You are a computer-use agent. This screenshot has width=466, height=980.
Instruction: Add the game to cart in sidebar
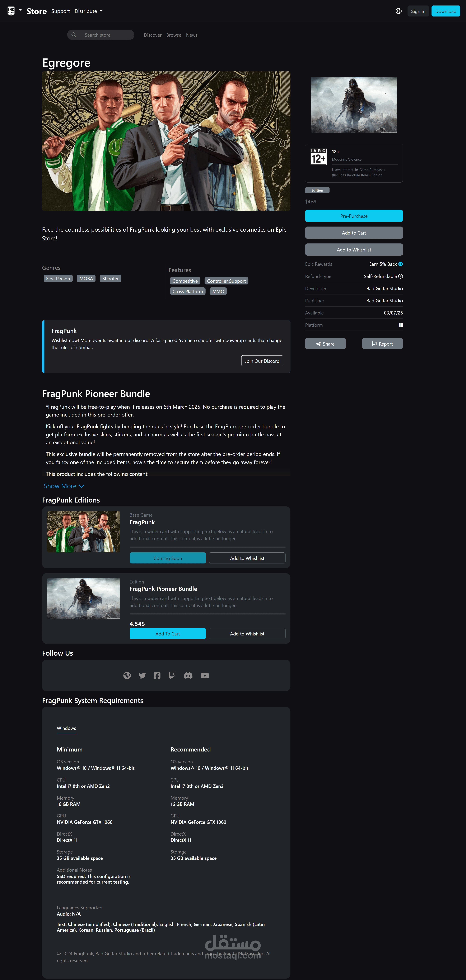pos(354,232)
